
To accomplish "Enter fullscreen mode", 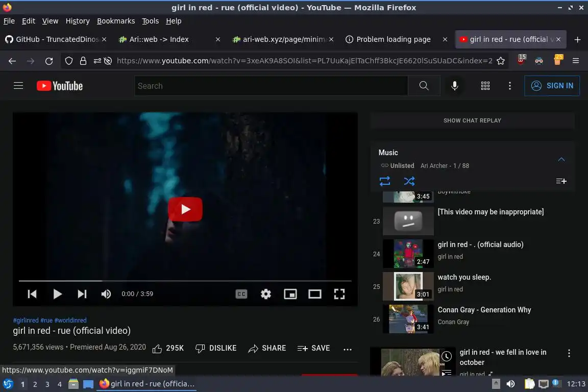I will click(339, 294).
